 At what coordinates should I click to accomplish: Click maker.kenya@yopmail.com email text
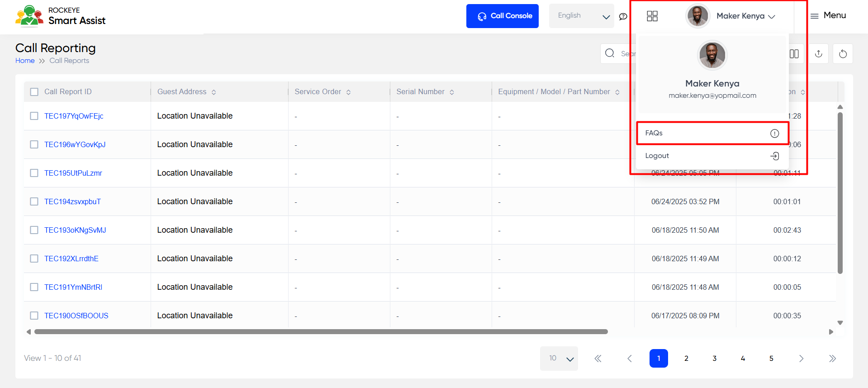712,96
